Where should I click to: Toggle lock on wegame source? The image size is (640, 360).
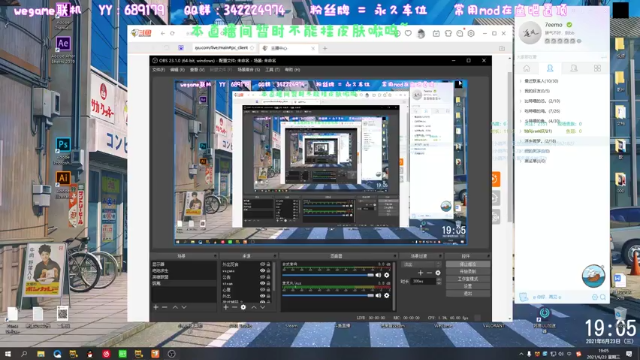(x=268, y=271)
